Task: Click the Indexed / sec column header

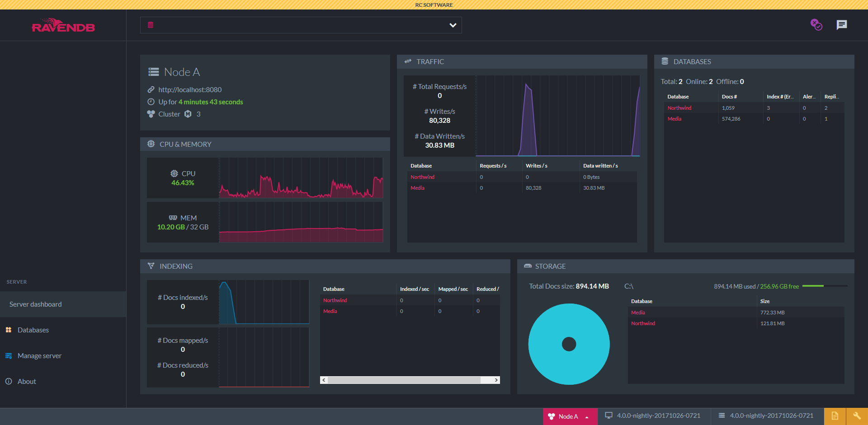Action: [x=415, y=289]
